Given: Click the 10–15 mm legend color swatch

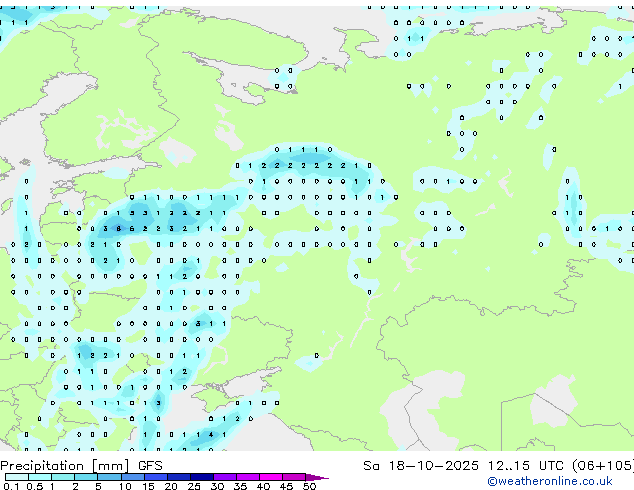Looking at the screenshot, I should [133, 477].
